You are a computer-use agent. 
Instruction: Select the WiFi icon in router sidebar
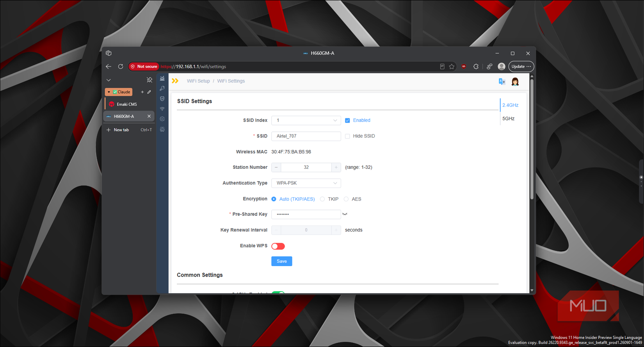tap(162, 109)
